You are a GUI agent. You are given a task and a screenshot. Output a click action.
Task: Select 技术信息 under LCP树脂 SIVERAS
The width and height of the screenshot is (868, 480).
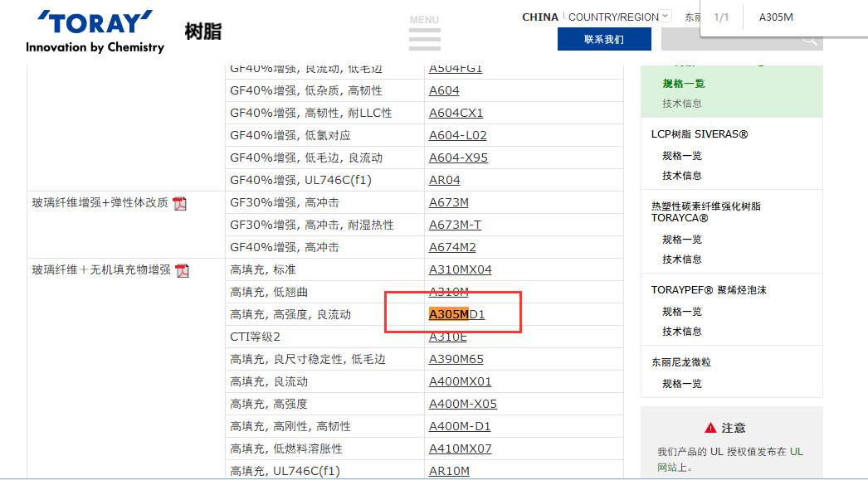[682, 175]
